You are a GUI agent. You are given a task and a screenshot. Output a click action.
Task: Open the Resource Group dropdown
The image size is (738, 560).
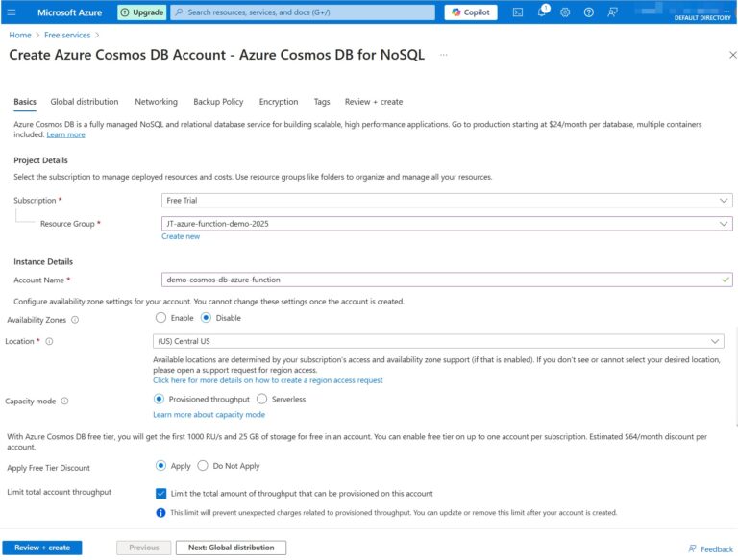tap(447, 224)
